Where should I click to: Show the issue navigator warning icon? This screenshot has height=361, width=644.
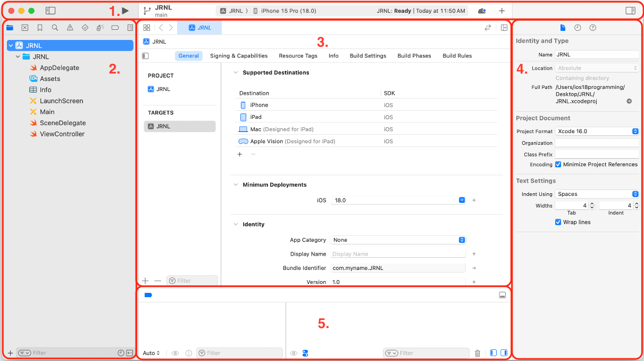[70, 28]
